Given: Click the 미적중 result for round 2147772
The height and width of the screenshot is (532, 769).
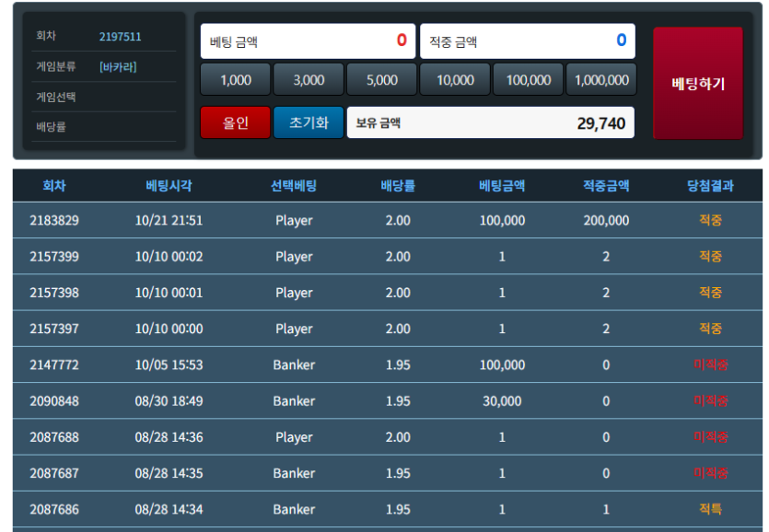Looking at the screenshot, I should point(710,364).
